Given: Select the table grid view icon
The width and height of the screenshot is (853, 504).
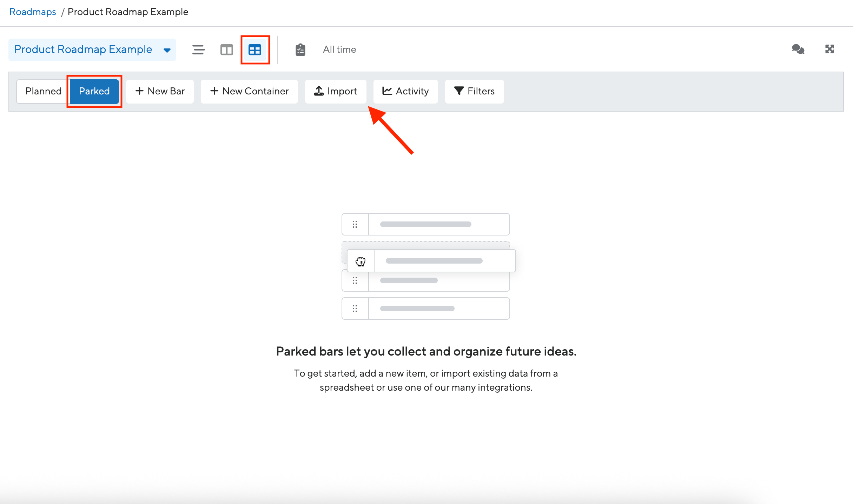Looking at the screenshot, I should click(x=255, y=49).
